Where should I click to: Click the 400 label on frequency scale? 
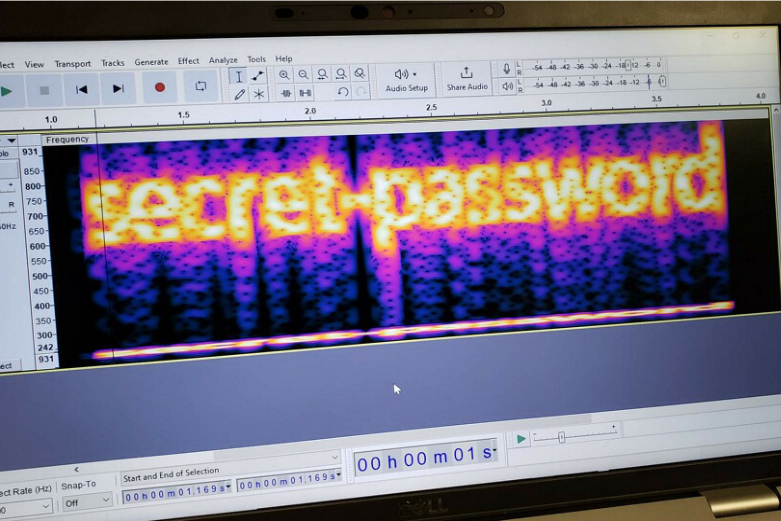(42, 306)
